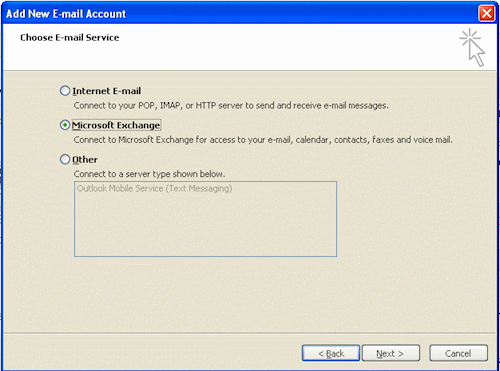Click the Exchange calendar, contacts description text
The height and width of the screenshot is (371, 500).
pyautogui.click(x=263, y=140)
